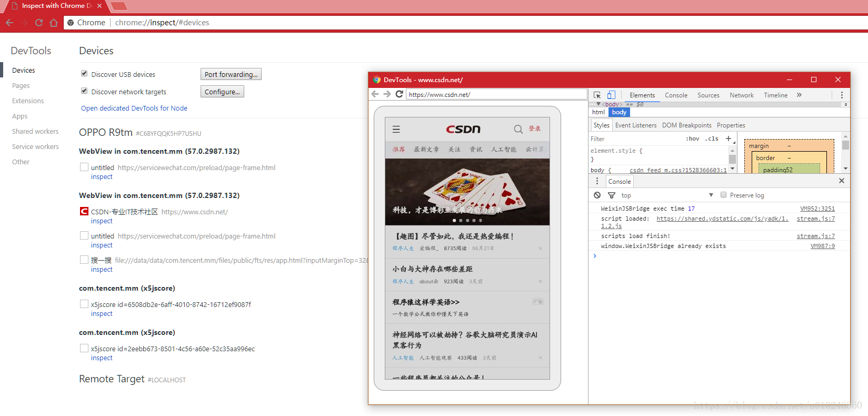Select the Elements tab
Screen dimensions: 868x416
[642, 95]
